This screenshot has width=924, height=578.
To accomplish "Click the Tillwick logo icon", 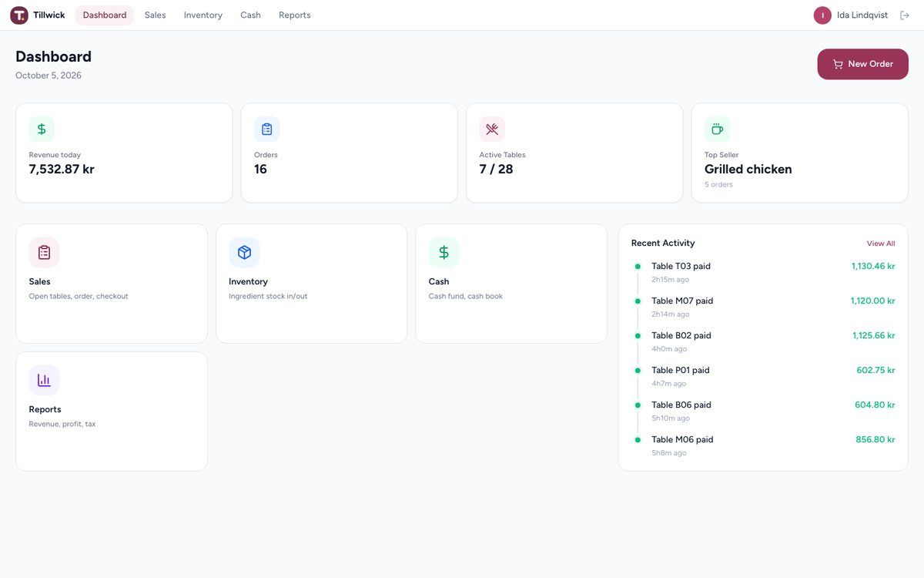I will point(19,15).
